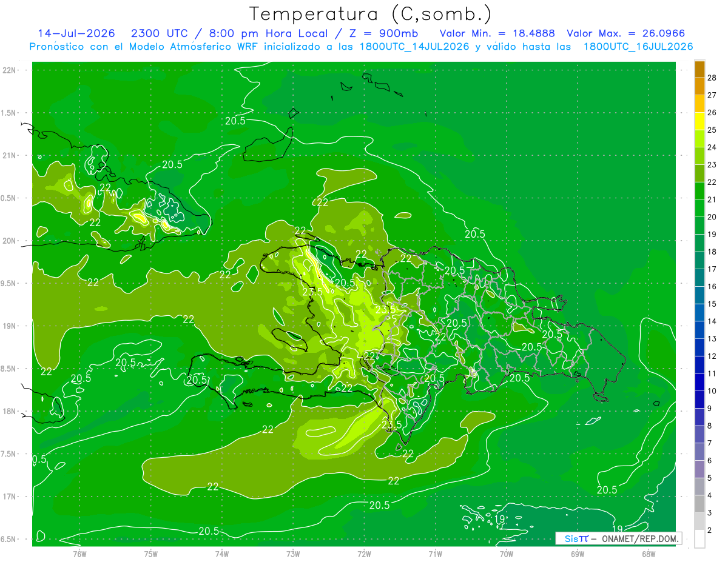Viewport: 728px width, 562px height.
Task: Click the "18" label on the color scale
Action: (x=712, y=252)
